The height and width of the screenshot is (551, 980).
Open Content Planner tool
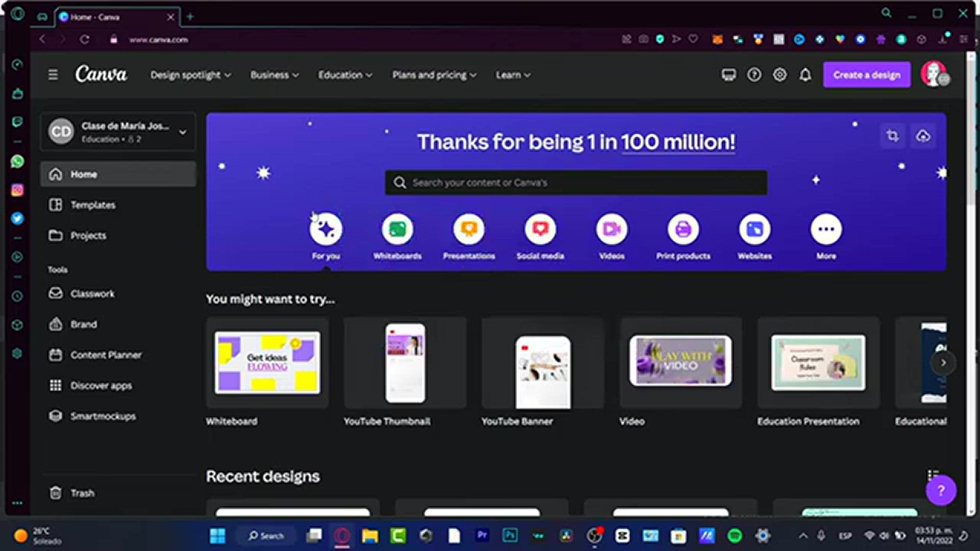pyautogui.click(x=118, y=355)
